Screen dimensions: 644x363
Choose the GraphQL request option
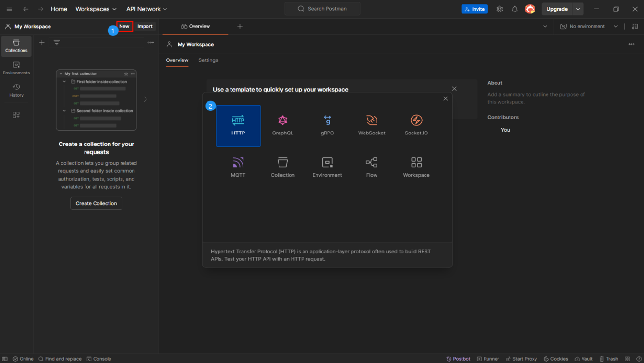282,125
